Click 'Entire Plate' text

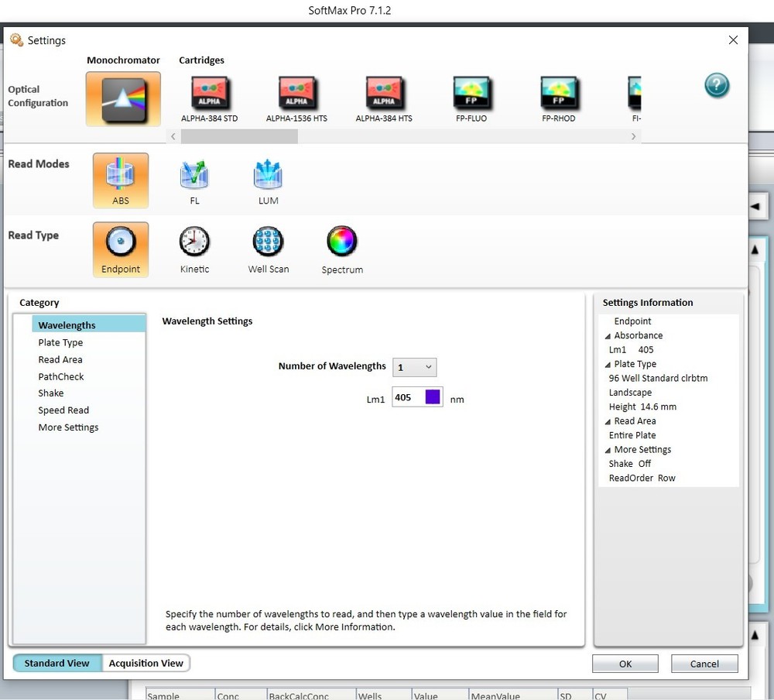click(x=632, y=435)
